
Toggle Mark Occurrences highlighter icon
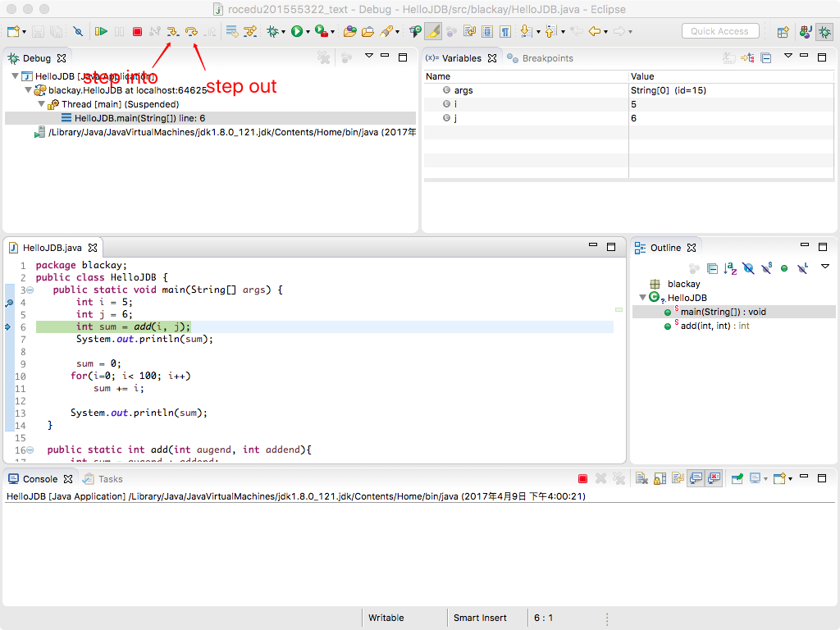(433, 32)
